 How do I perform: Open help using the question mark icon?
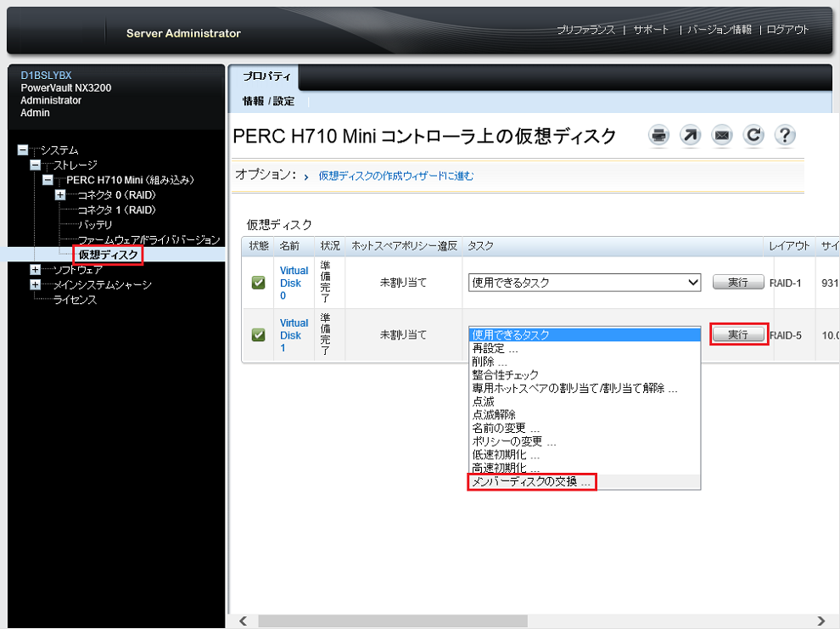[x=785, y=135]
